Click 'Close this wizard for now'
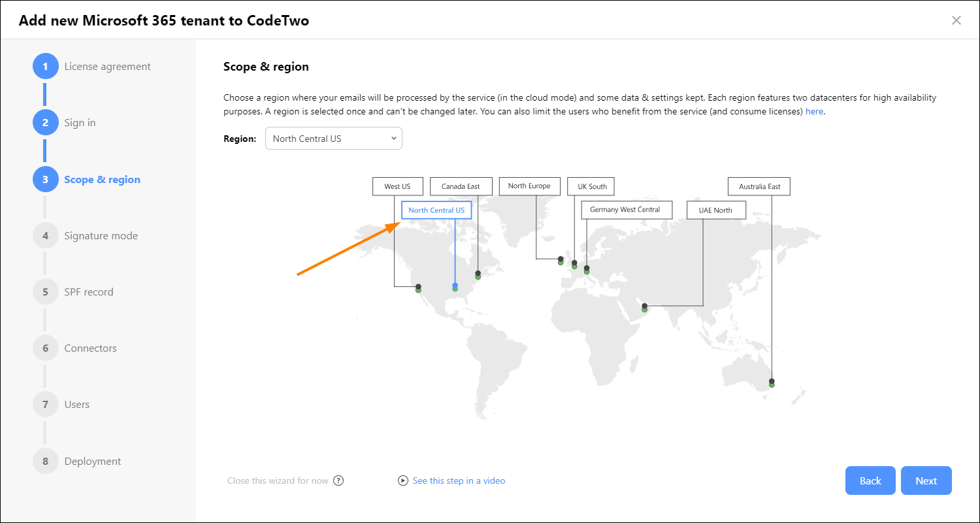This screenshot has width=980, height=523. [x=278, y=481]
